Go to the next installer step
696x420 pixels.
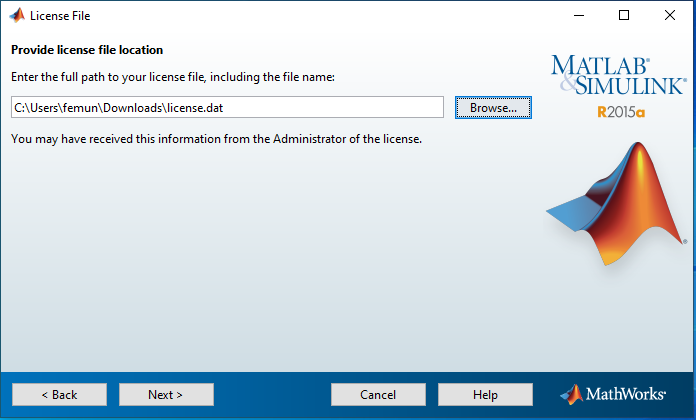(166, 395)
